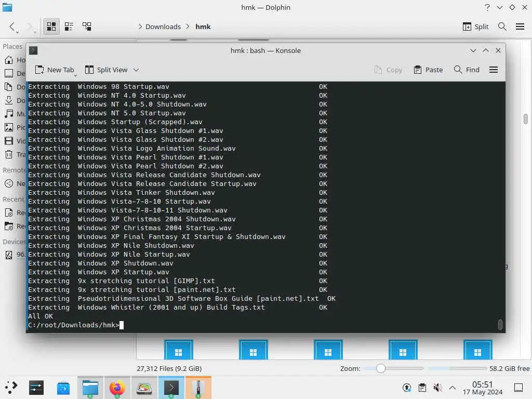Click disk usage analyzer taskbar icon
Screen dimensions: 532x399
click(144, 388)
